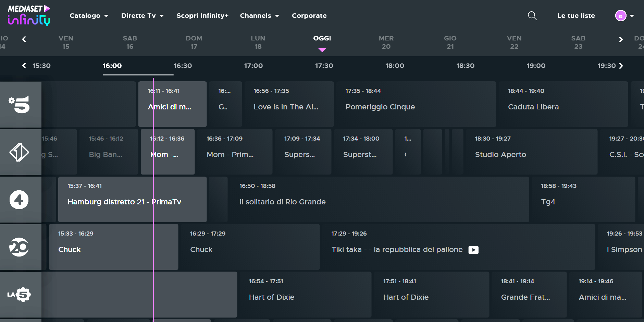The height and width of the screenshot is (322, 644).
Task: Open the Corporate menu item
Action: coord(309,16)
